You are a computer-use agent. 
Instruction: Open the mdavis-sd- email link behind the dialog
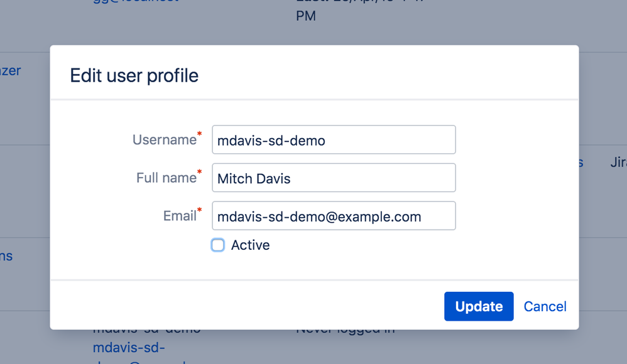pos(129,348)
